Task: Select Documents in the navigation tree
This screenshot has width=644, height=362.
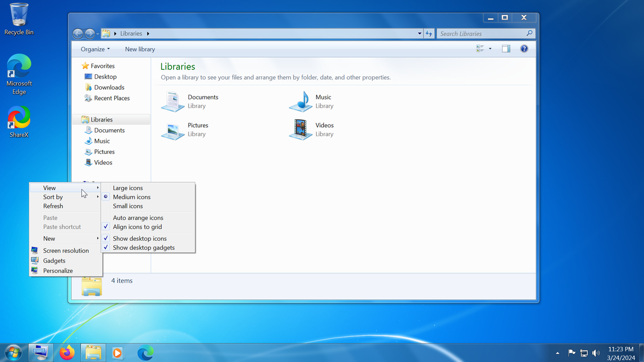Action: point(109,130)
